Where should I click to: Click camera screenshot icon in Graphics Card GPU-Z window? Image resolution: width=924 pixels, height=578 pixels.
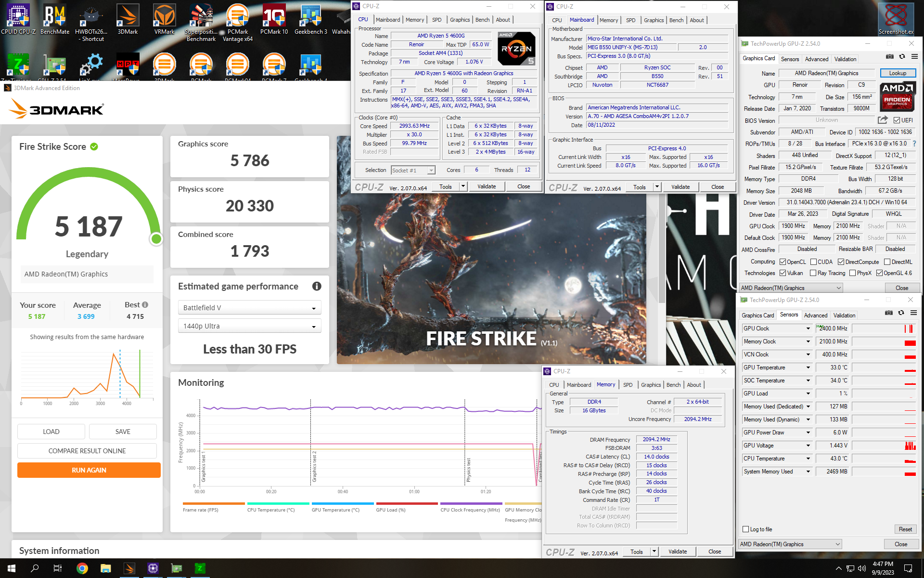coord(890,57)
